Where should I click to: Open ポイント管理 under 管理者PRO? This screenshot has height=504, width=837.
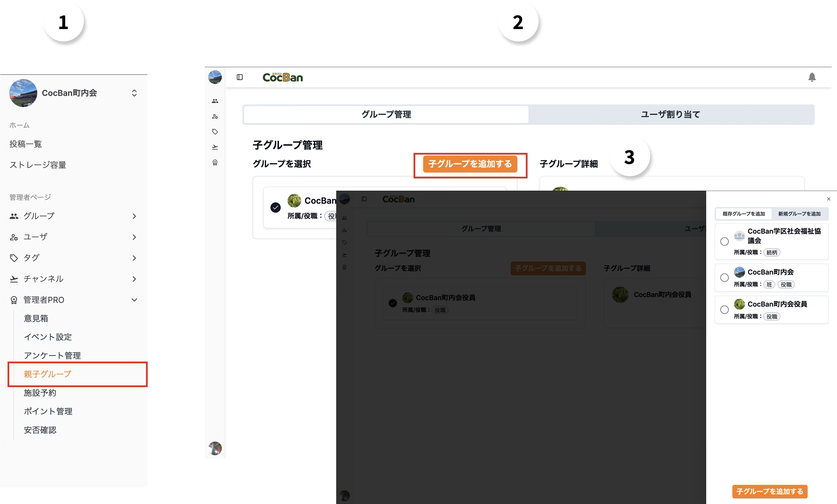click(48, 411)
